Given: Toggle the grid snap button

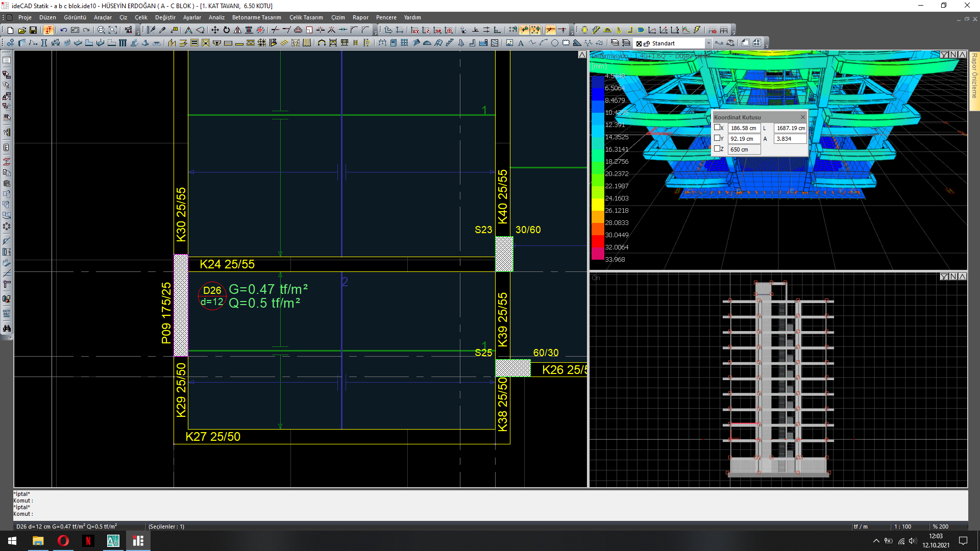Looking at the screenshot, I should [513, 30].
